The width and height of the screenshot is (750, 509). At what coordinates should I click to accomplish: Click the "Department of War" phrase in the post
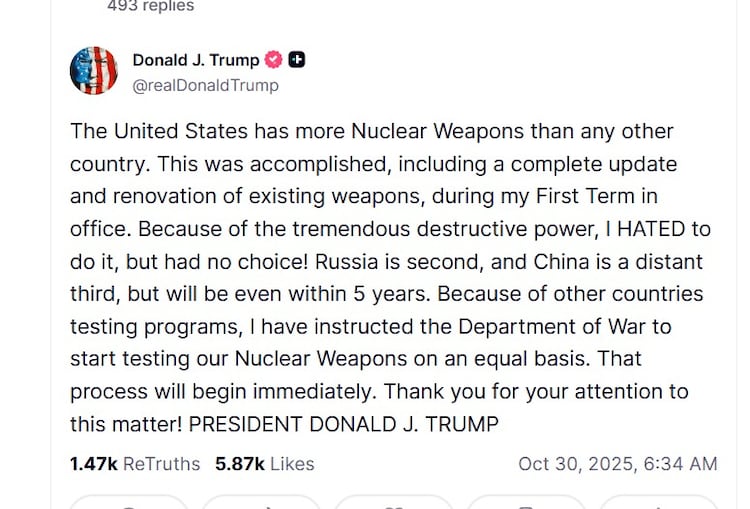(x=562, y=327)
